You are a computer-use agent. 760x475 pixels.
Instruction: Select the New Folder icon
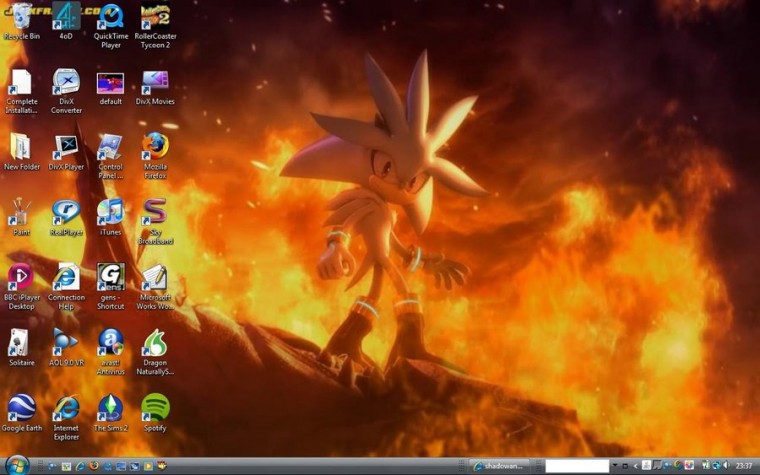click(21, 153)
